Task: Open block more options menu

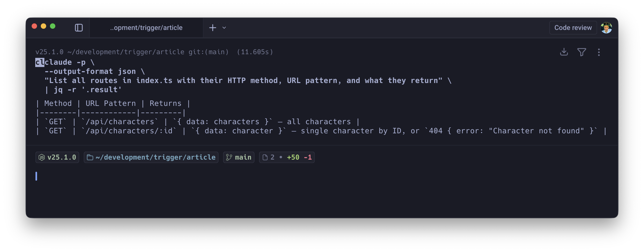Action: tap(599, 52)
